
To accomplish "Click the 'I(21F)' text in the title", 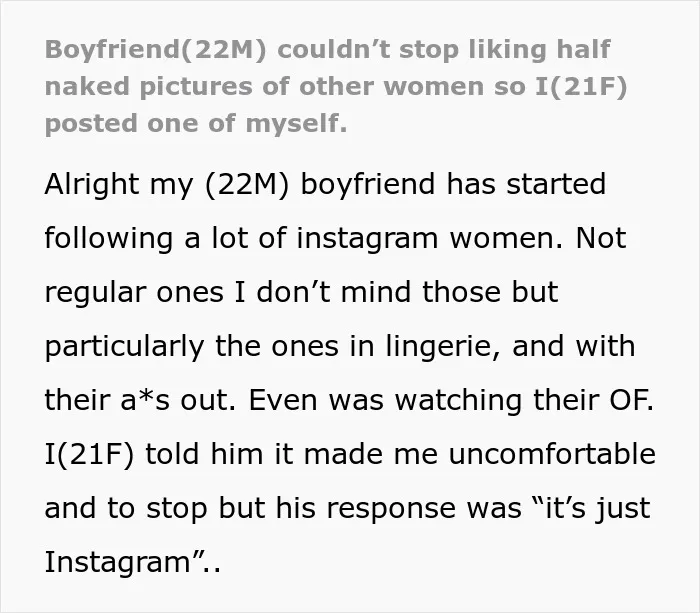I will click(581, 87).
